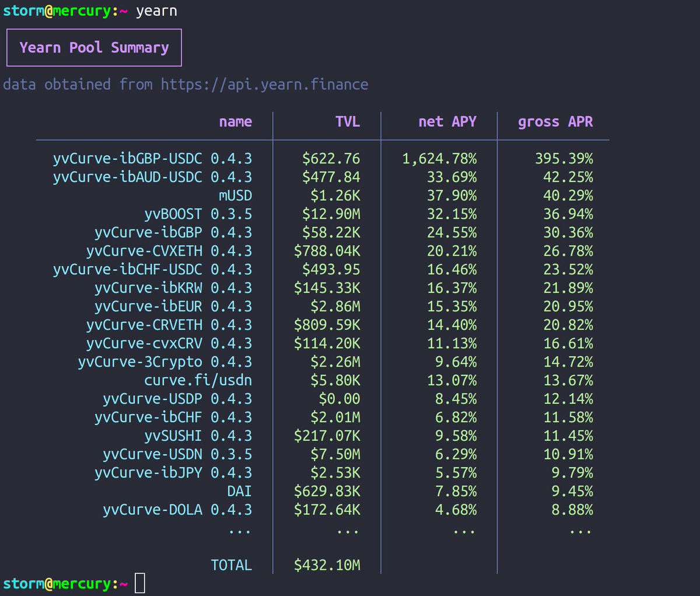Click the yvCurve-ibCHF 0.4.3 pool name
The image size is (700, 596).
click(x=173, y=417)
